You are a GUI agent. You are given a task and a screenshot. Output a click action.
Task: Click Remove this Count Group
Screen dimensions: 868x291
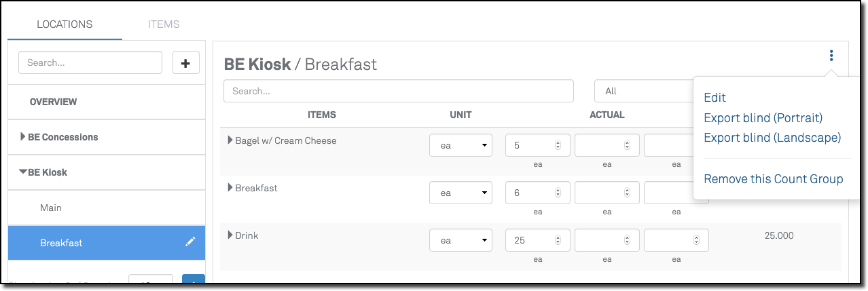[773, 179]
